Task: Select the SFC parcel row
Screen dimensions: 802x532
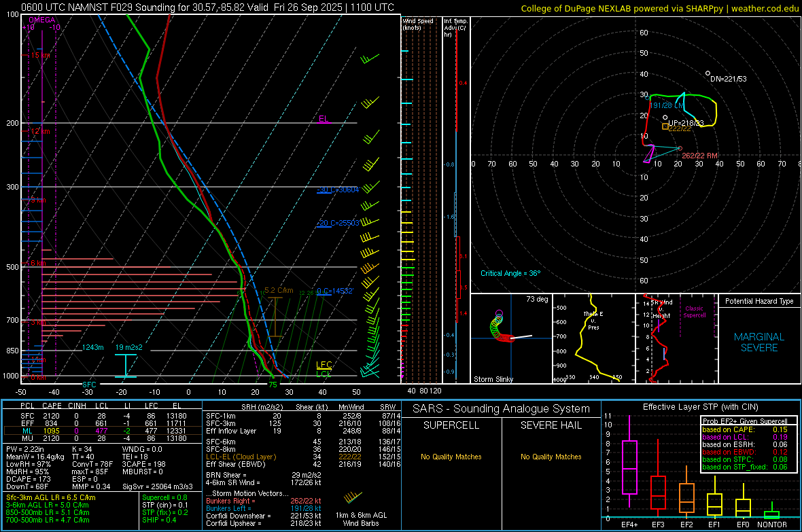Action: pyautogui.click(x=103, y=416)
